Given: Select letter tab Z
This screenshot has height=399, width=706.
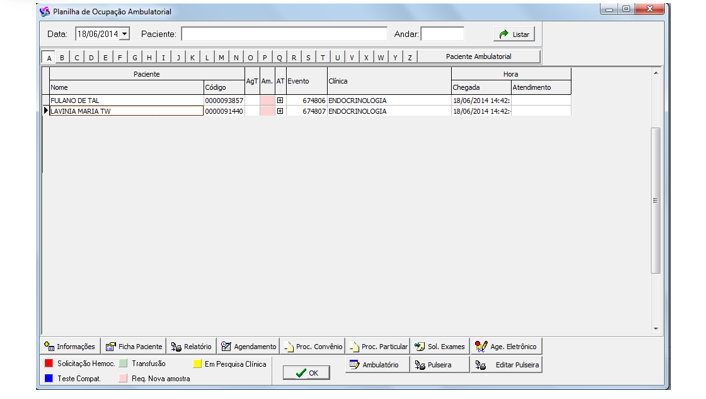Looking at the screenshot, I should 410,57.
